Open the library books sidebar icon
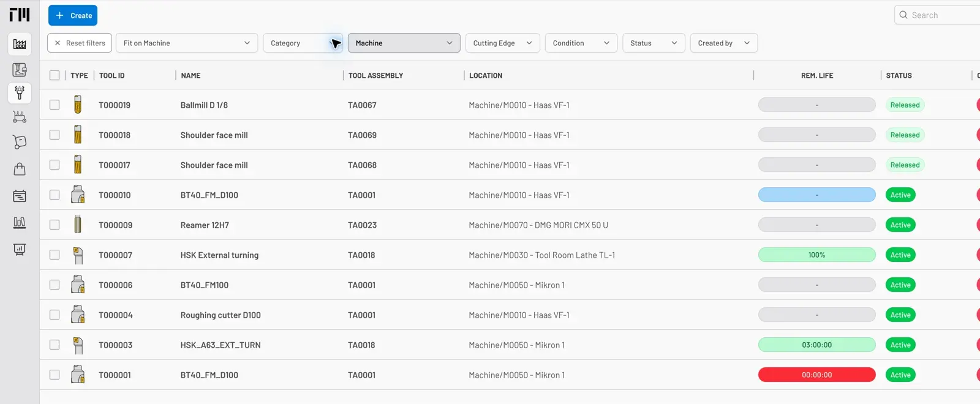 click(x=20, y=222)
